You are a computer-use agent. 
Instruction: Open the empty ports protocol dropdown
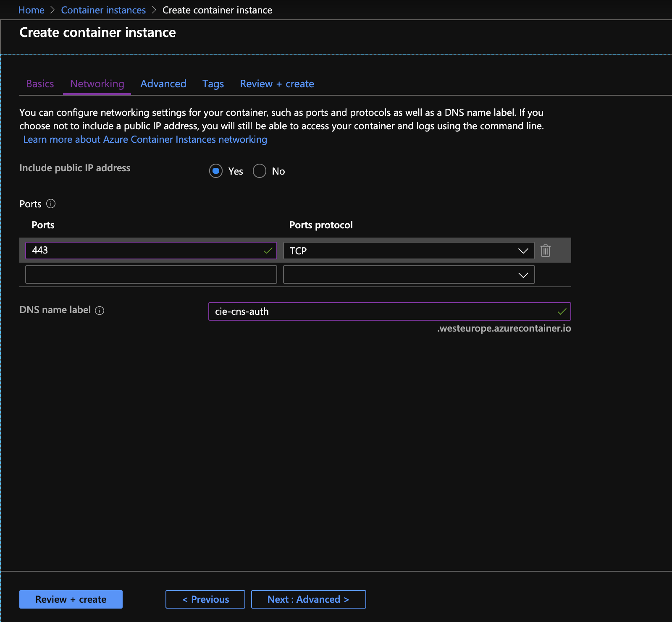(409, 274)
